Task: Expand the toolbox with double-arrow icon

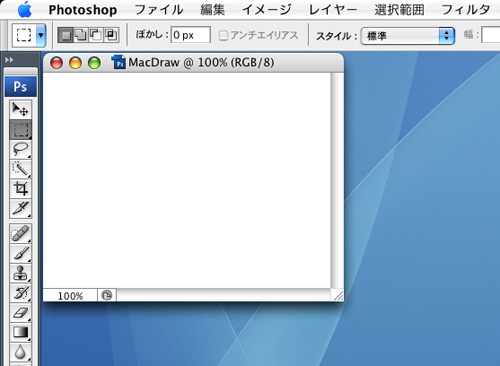Action: coord(9,60)
